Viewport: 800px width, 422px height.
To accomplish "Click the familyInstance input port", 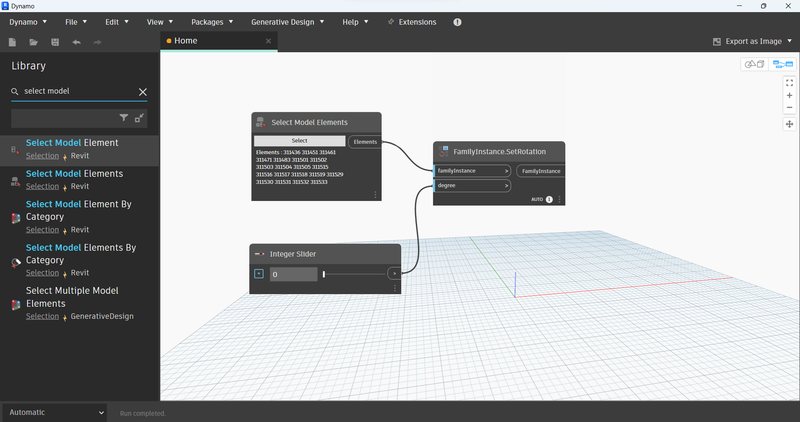I will pyautogui.click(x=472, y=171).
